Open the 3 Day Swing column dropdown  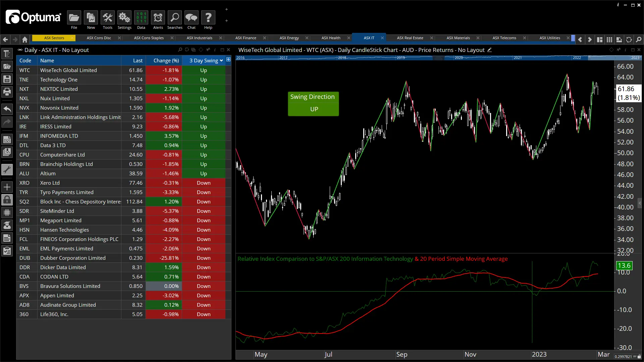pyautogui.click(x=221, y=61)
